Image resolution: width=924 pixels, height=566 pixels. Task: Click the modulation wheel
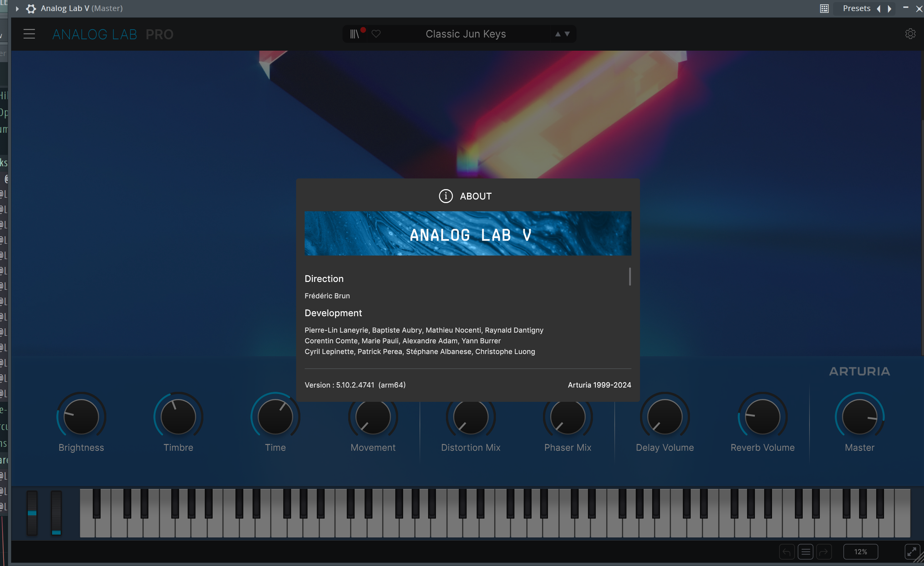[56, 513]
